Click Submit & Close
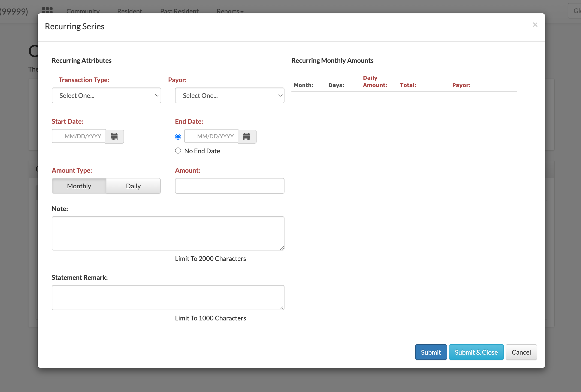Image resolution: width=581 pixels, height=392 pixels. click(x=476, y=352)
